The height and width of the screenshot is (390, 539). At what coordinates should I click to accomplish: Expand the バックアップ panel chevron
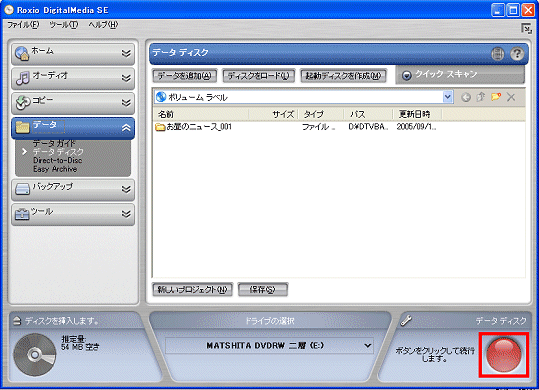[126, 189]
